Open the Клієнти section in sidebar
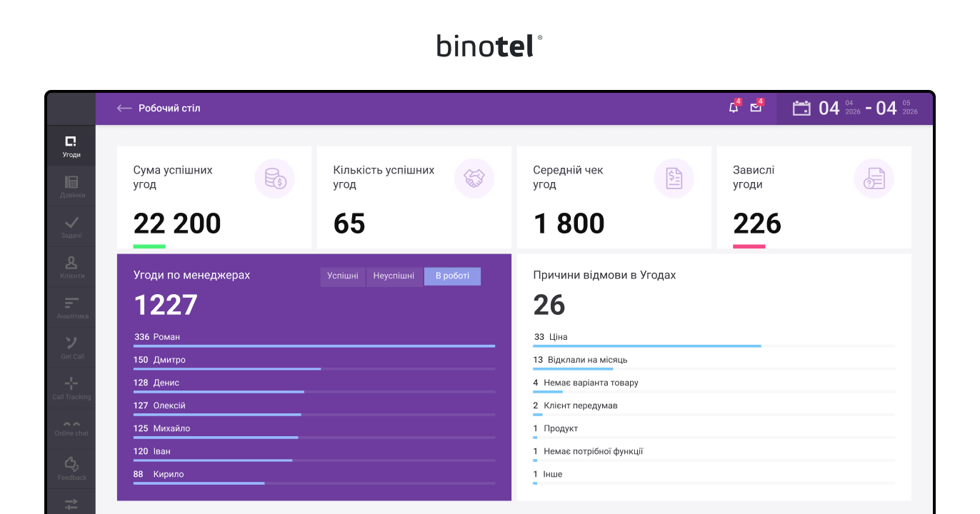The width and height of the screenshot is (980, 514). [x=71, y=267]
